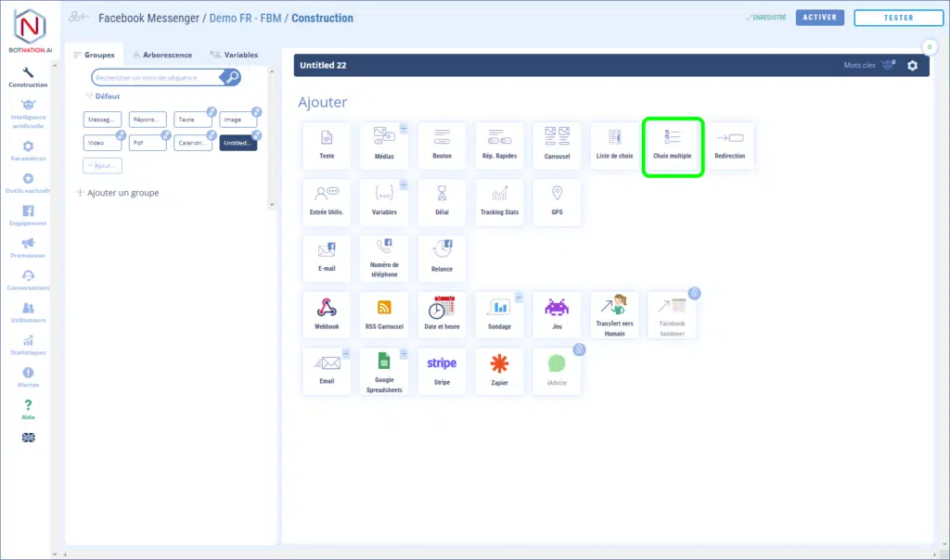Click the ACTIVER button
Viewport: 950px width, 560px height.
[819, 18]
